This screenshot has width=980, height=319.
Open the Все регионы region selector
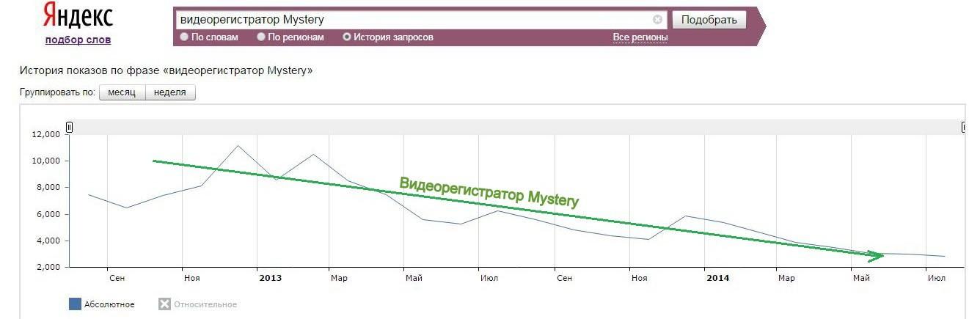point(640,37)
